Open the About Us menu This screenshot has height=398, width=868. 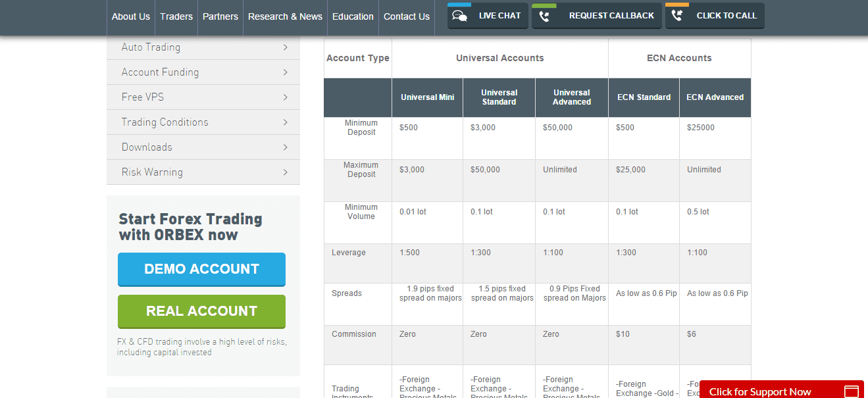click(x=131, y=16)
